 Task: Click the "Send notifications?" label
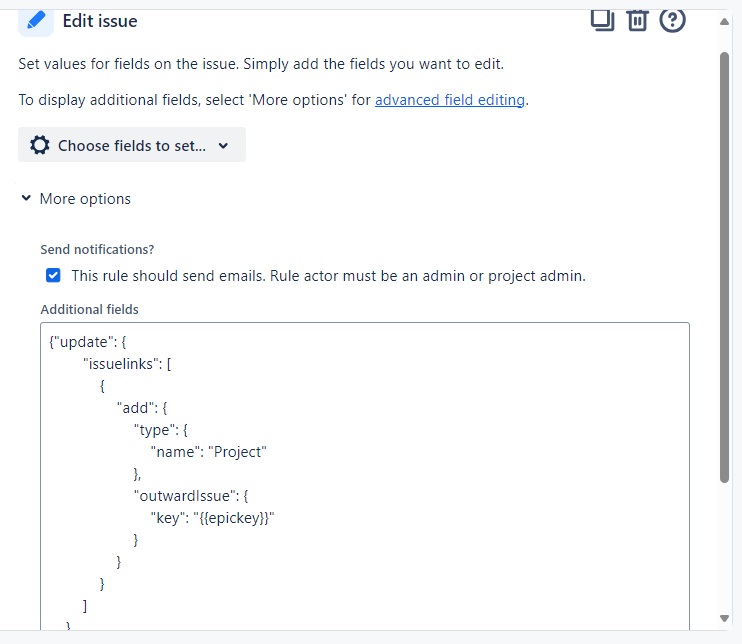click(97, 249)
